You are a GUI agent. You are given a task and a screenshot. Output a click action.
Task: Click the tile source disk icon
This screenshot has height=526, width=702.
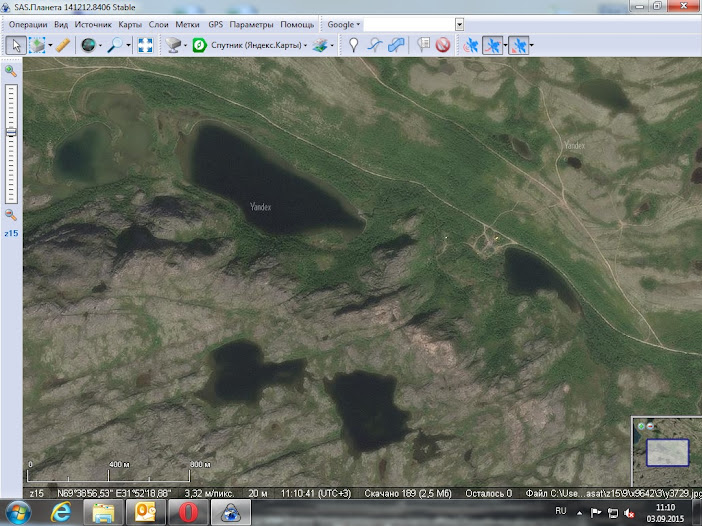173,45
